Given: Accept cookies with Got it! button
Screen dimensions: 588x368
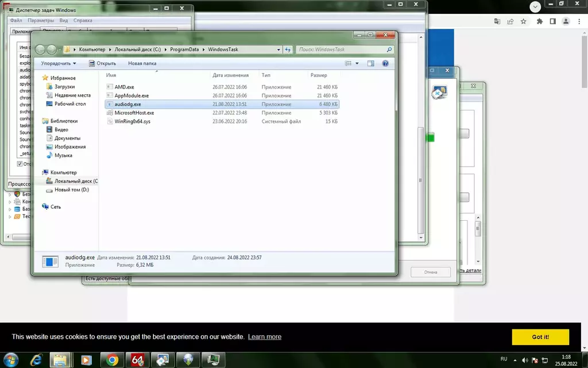Looking at the screenshot, I should coord(540,337).
